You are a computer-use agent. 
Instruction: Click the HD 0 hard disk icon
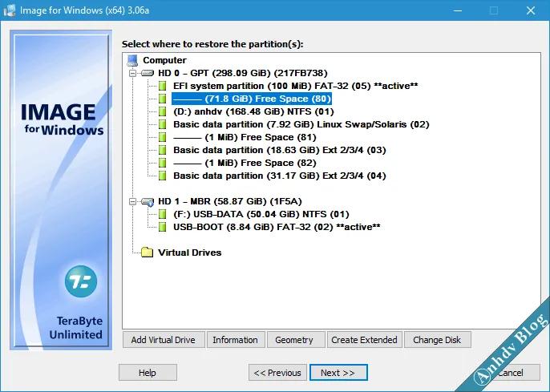[148, 73]
